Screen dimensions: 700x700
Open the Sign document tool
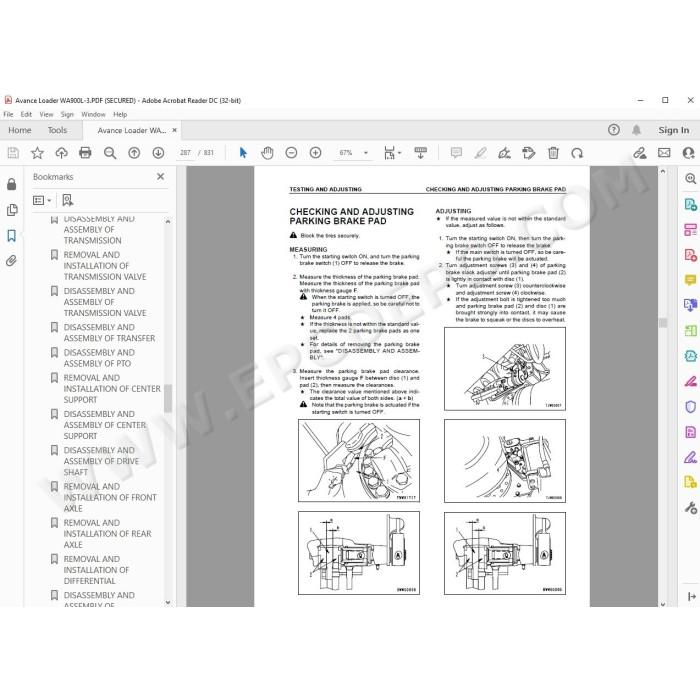(504, 153)
